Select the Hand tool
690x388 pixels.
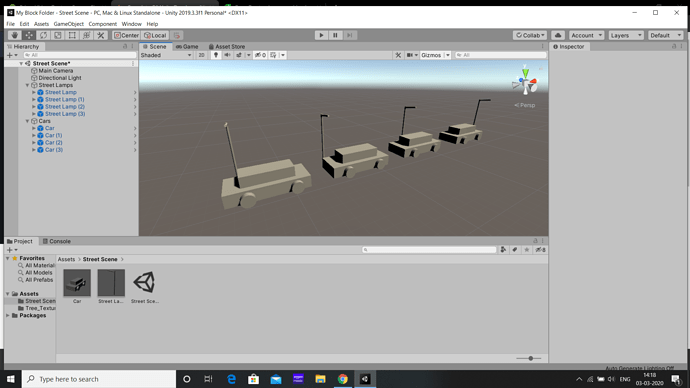15,35
